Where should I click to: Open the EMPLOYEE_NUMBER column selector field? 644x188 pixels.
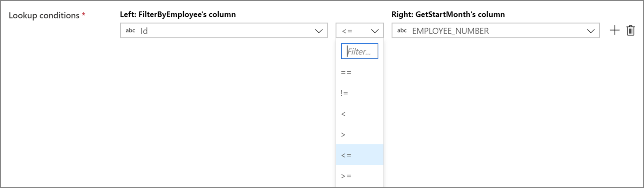488,31
